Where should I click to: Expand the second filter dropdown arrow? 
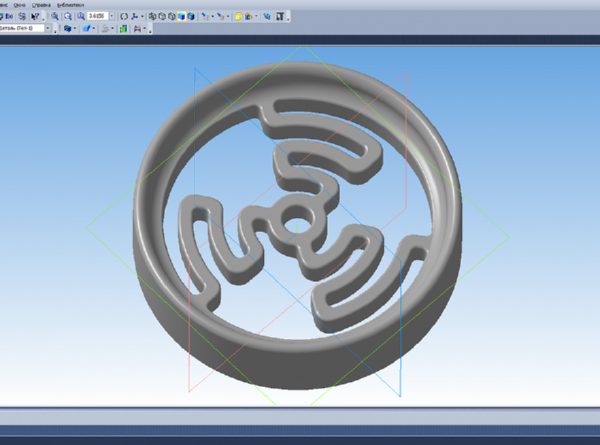pos(228,16)
